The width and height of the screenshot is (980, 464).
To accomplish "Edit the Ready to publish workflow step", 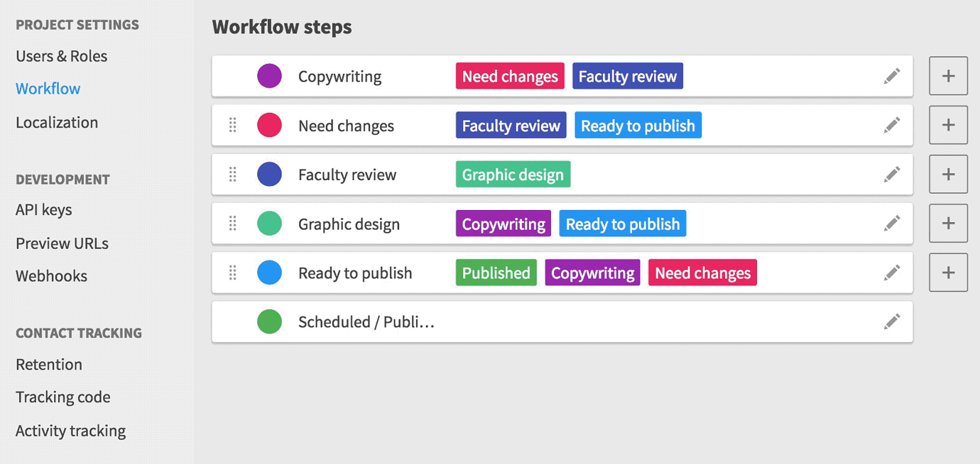I will coord(892,272).
